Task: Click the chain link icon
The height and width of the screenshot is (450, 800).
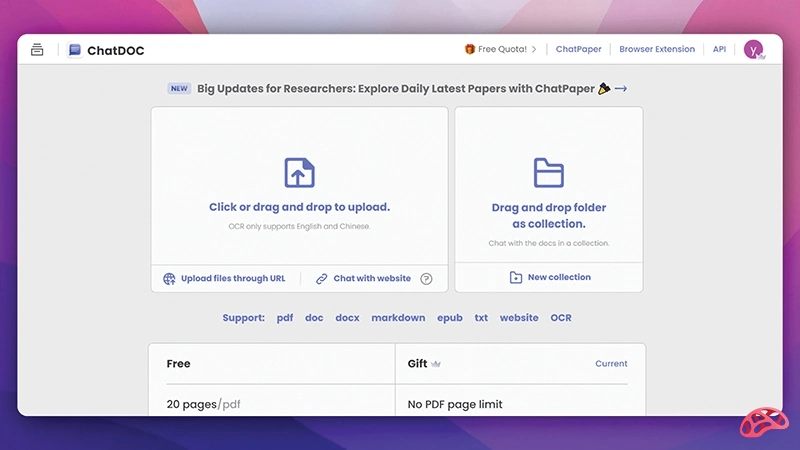Action: 321,279
